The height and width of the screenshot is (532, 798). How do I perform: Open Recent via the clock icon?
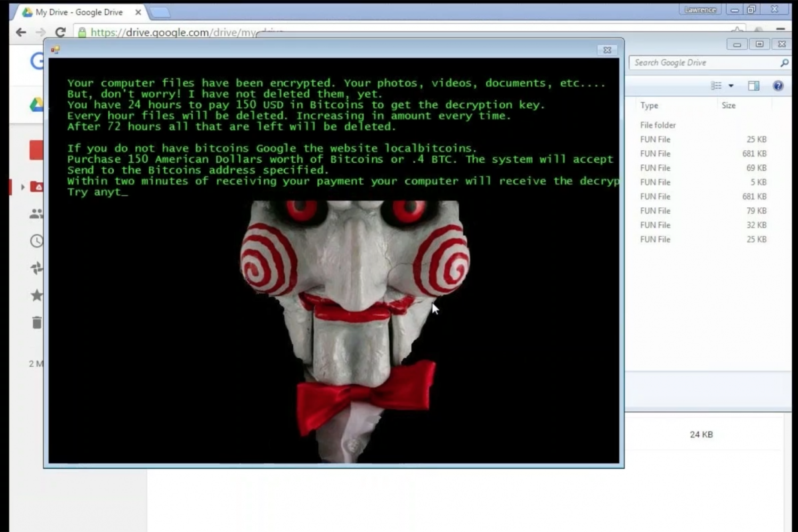point(37,241)
